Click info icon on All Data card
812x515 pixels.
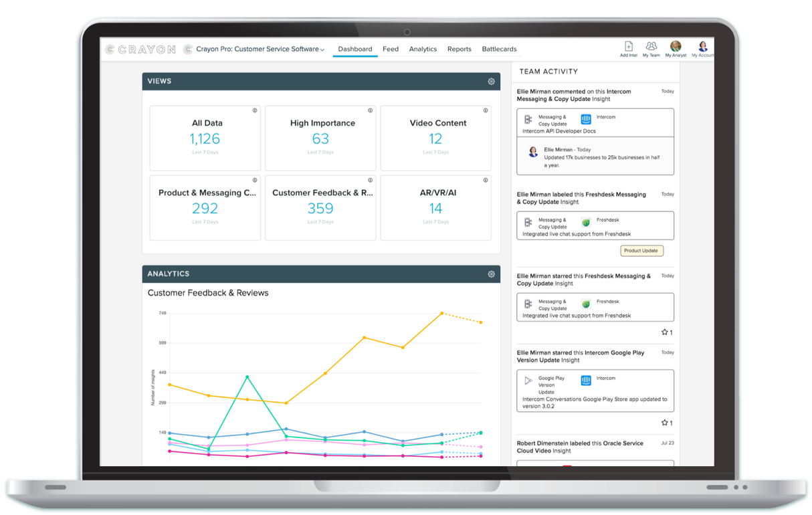(255, 110)
